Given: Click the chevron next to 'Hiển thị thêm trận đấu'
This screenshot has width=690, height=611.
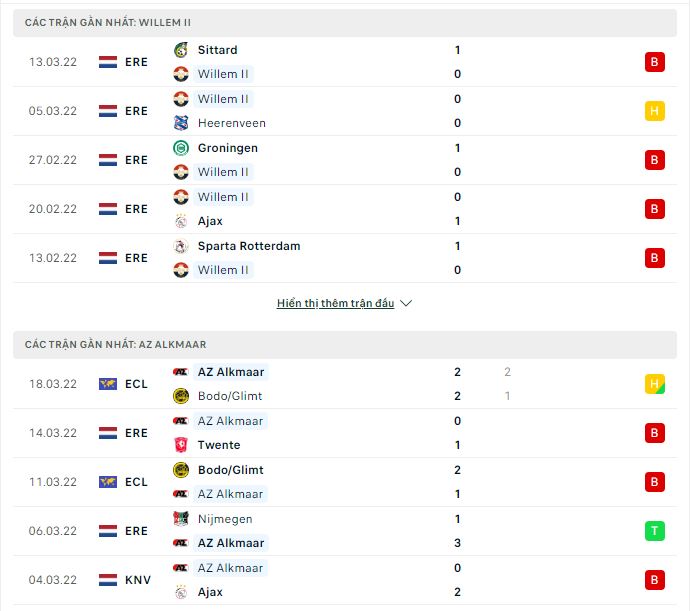Looking at the screenshot, I should click(406, 303).
